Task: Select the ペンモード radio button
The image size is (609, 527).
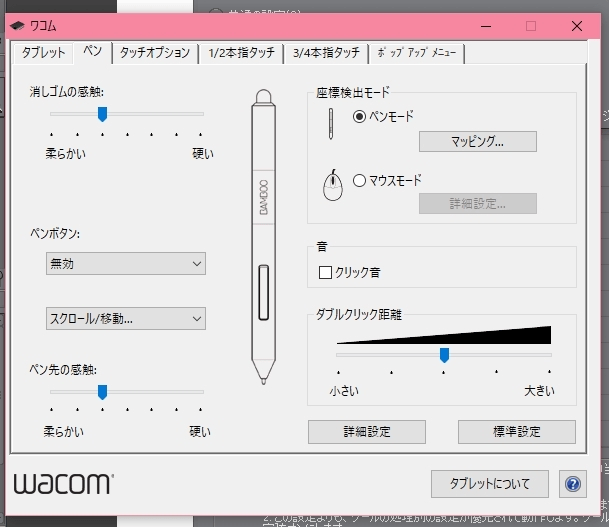Action: [359, 116]
